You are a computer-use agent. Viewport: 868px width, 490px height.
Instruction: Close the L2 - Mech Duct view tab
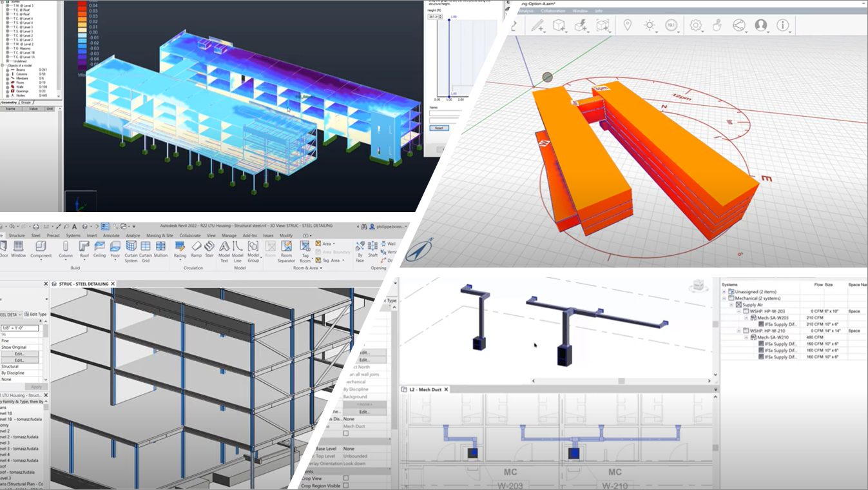pyautogui.click(x=446, y=389)
